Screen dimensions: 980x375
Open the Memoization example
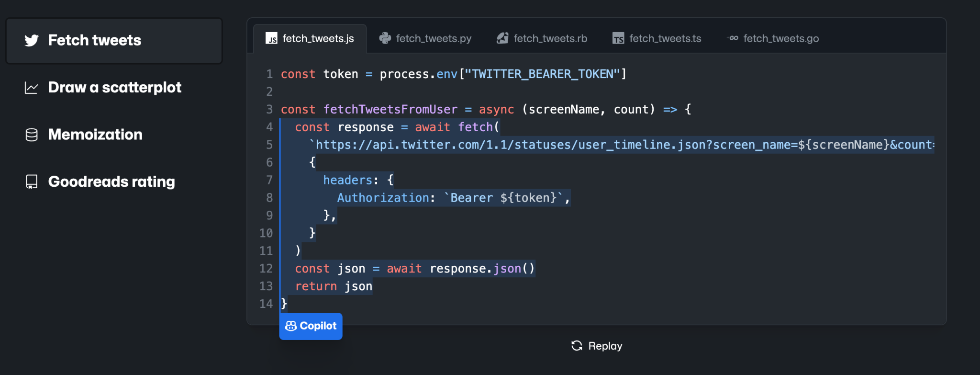point(95,135)
